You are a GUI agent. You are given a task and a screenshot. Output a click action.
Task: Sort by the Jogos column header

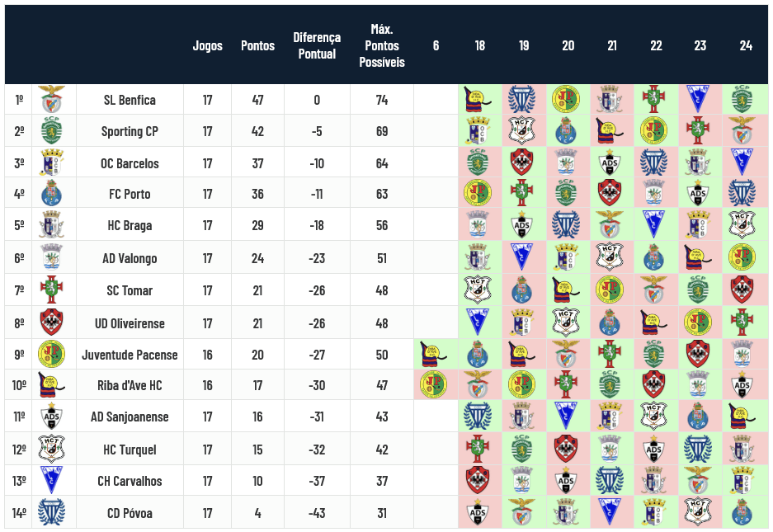coord(207,45)
